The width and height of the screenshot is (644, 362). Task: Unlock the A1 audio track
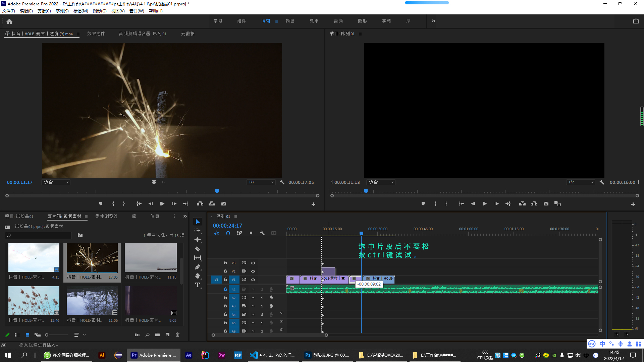[x=225, y=289]
